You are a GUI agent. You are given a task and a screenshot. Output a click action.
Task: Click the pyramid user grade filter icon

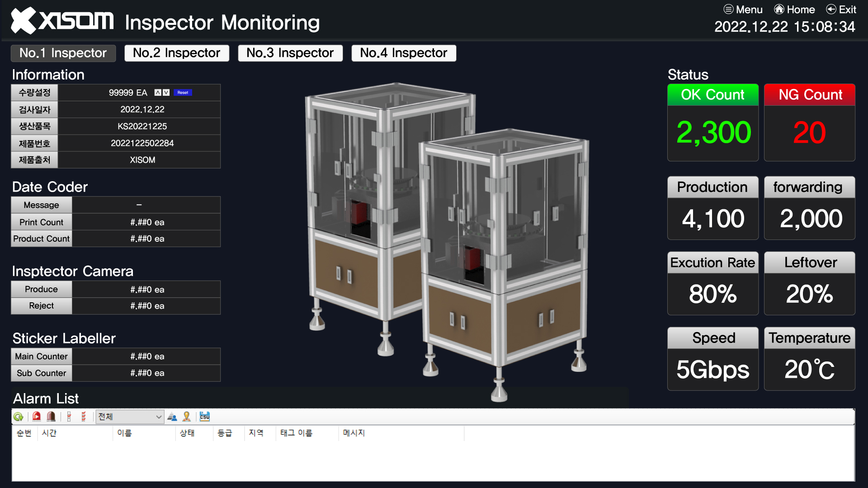[172, 417]
